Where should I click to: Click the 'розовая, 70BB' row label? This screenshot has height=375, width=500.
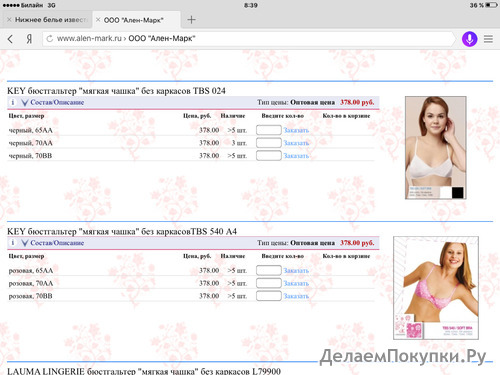[31, 296]
